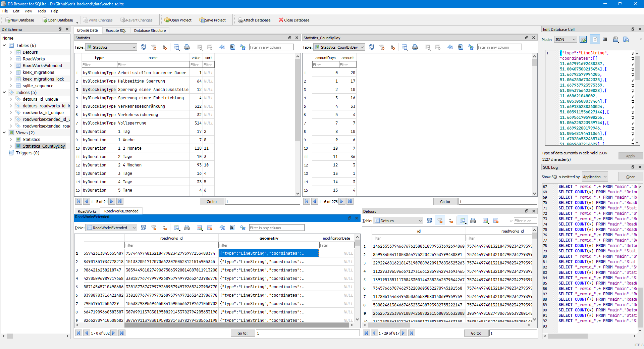
Task: Toggle word wrap in the cell editor
Action: point(605,39)
